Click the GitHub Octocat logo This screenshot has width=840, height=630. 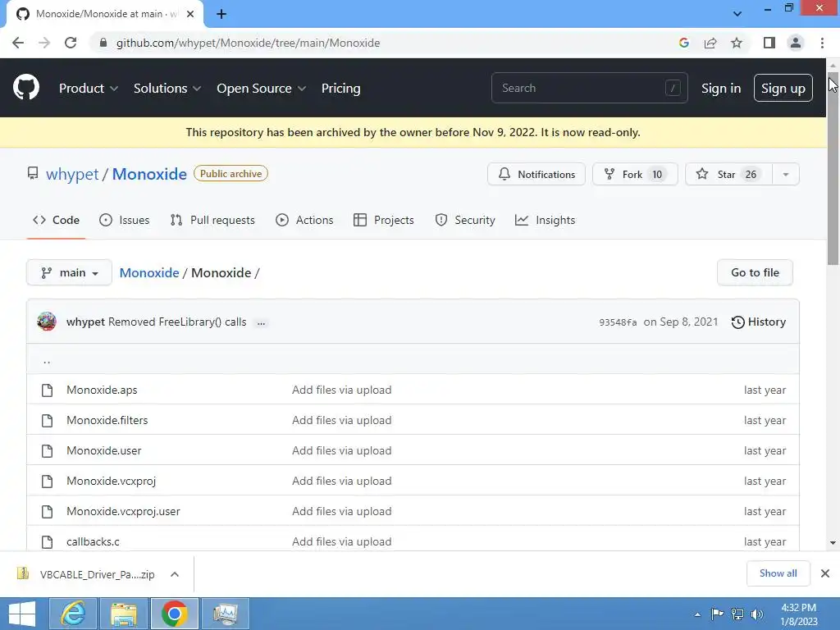(26, 88)
